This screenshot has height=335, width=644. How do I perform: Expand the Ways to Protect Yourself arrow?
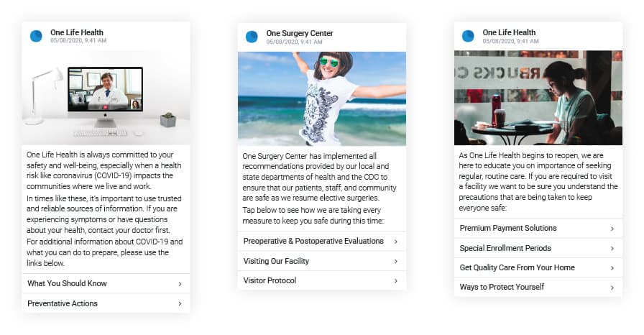click(612, 288)
